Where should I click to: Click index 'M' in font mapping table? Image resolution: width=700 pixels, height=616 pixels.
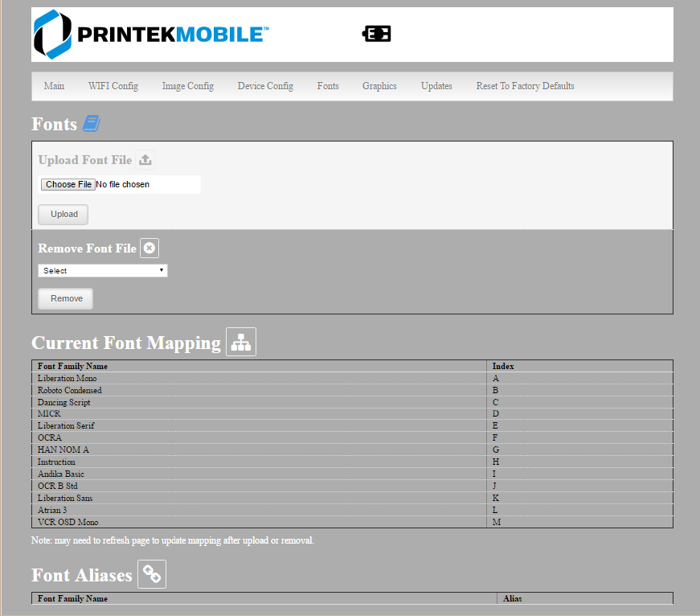click(497, 522)
